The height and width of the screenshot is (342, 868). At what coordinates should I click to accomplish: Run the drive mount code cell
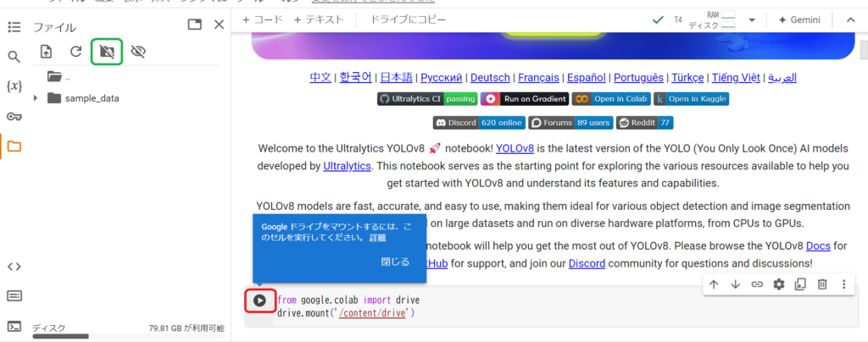[259, 301]
